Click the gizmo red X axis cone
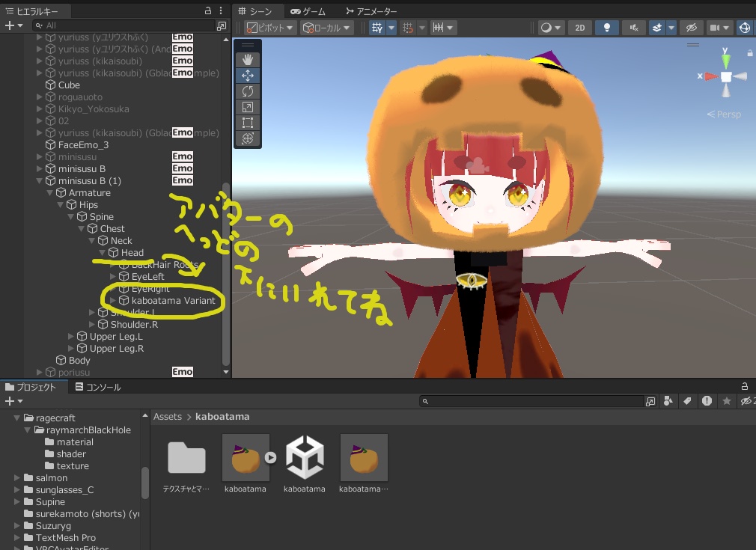 point(710,76)
